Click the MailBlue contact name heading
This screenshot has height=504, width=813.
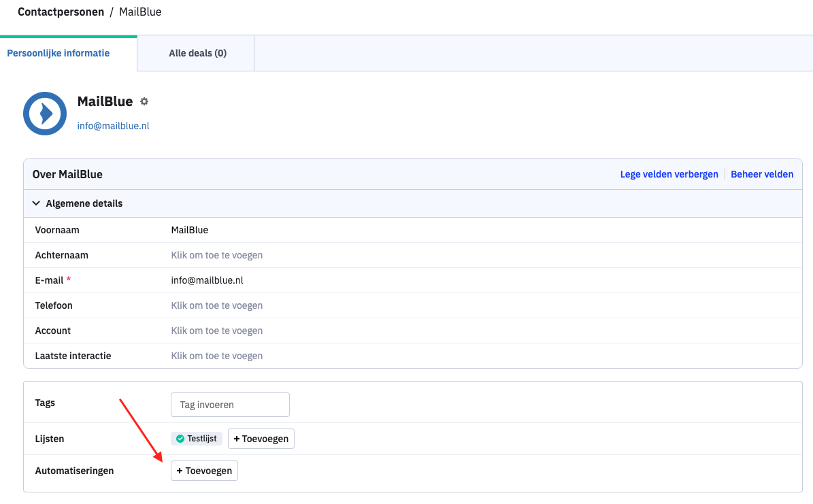[x=105, y=101]
